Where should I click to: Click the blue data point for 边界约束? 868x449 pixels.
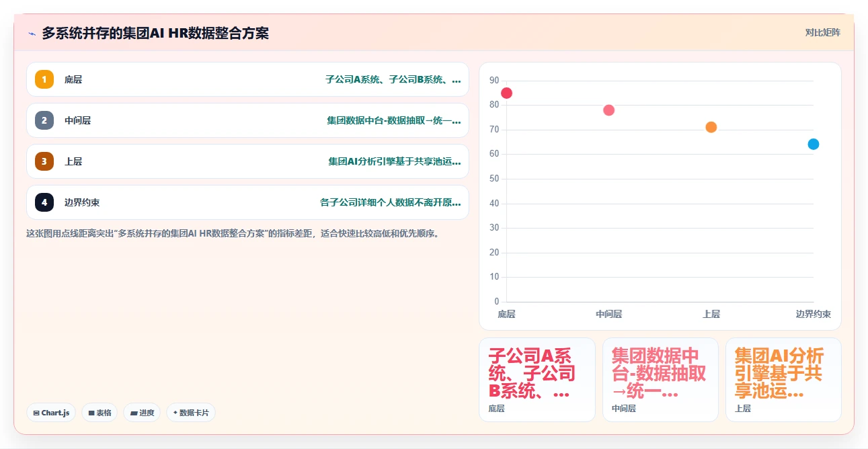(x=814, y=144)
